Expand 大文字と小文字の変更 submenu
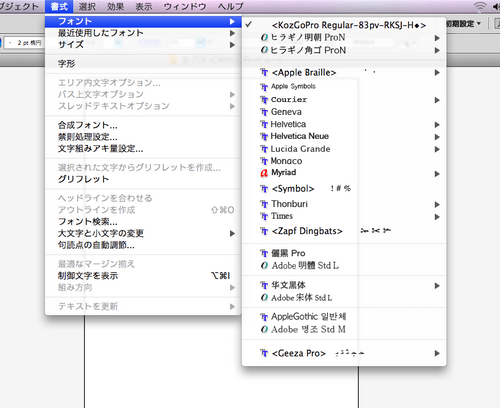 [x=143, y=233]
